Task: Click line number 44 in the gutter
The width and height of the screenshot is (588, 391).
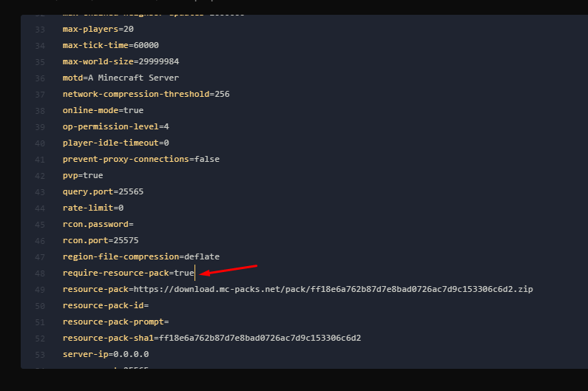Action: (40, 208)
